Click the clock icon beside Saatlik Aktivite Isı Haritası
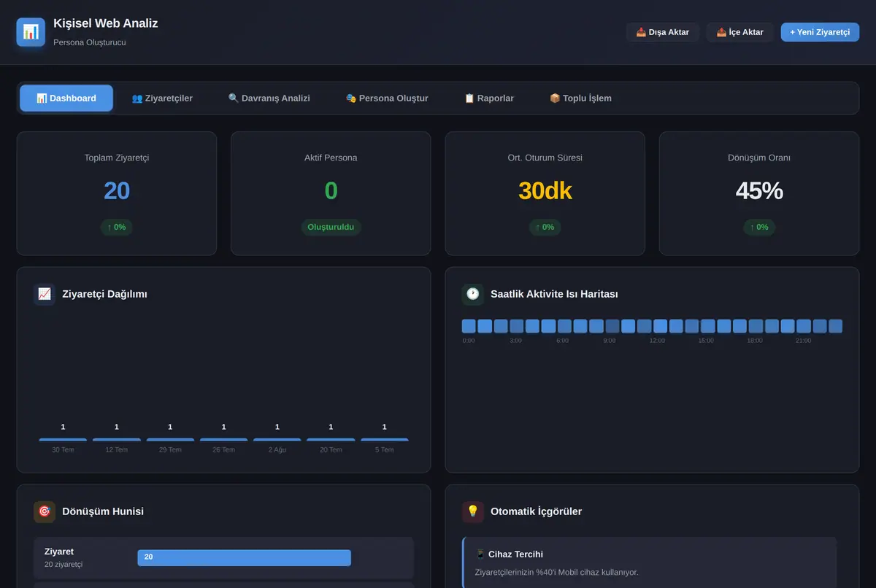 coord(473,294)
